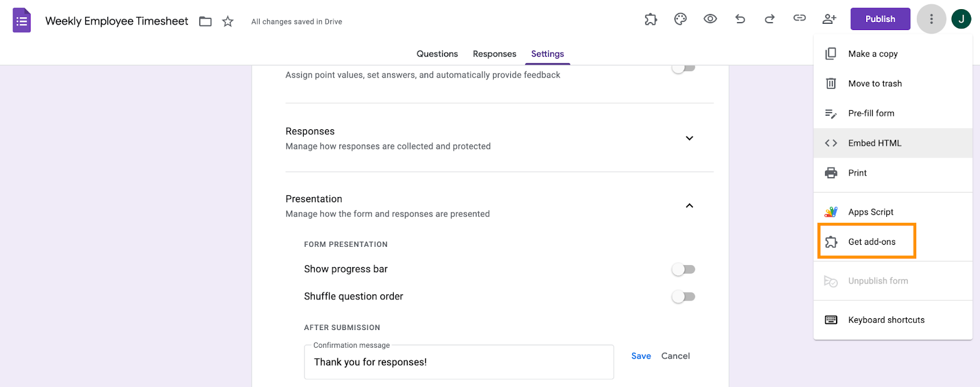The image size is (980, 387).
Task: Switch to the Questions tab
Action: (437, 54)
